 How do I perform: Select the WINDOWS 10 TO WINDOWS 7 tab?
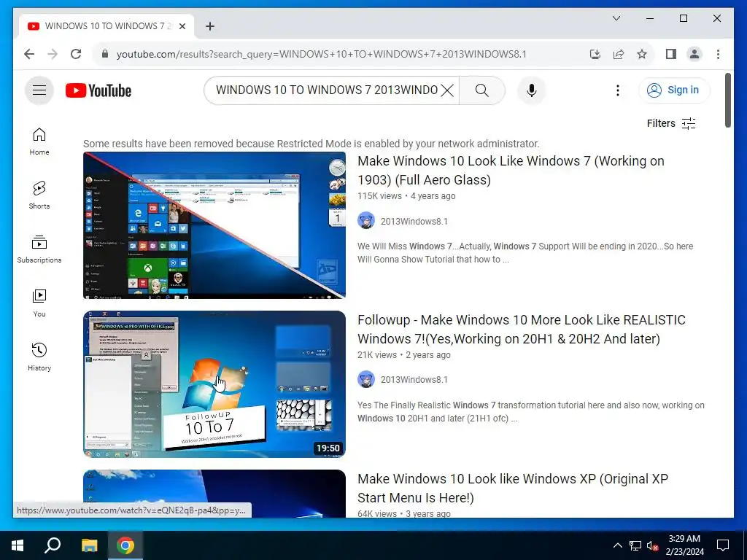(107, 26)
